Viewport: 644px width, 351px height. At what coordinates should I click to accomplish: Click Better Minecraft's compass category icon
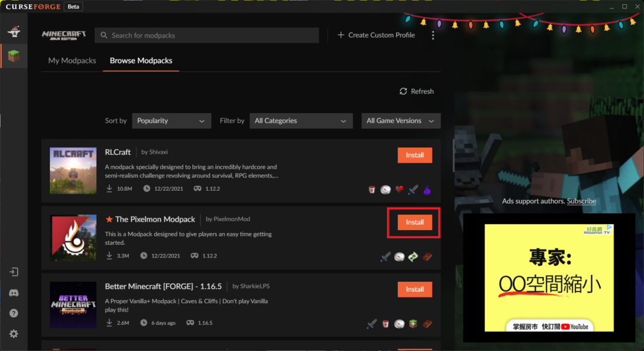coord(399,324)
